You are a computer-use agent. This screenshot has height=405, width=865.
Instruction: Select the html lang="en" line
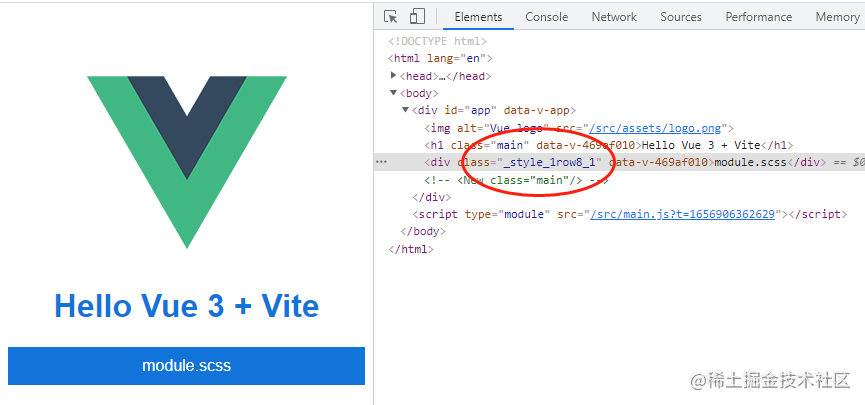point(440,58)
